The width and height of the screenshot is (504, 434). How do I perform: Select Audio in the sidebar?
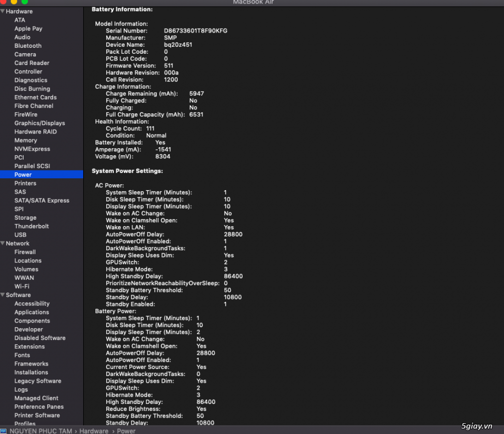(x=22, y=37)
